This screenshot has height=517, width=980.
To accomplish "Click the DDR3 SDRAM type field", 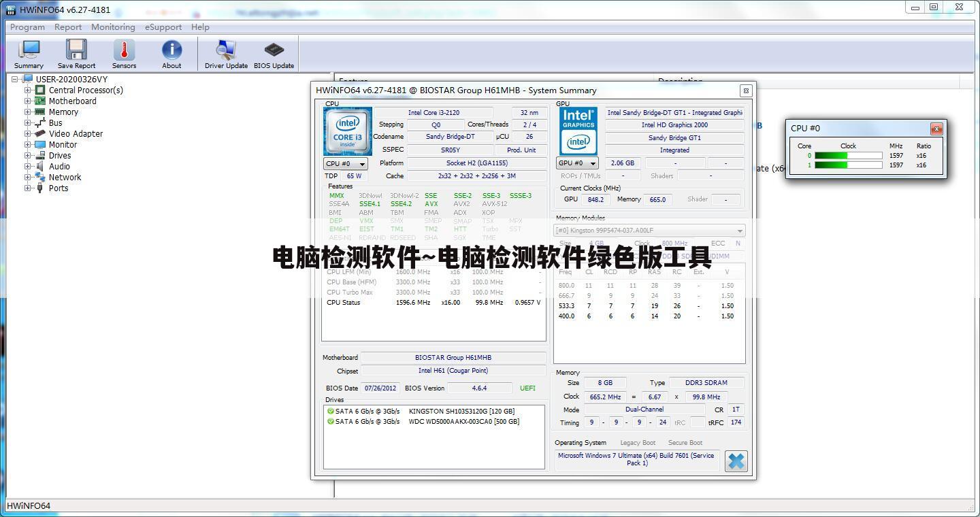I will 707,383.
